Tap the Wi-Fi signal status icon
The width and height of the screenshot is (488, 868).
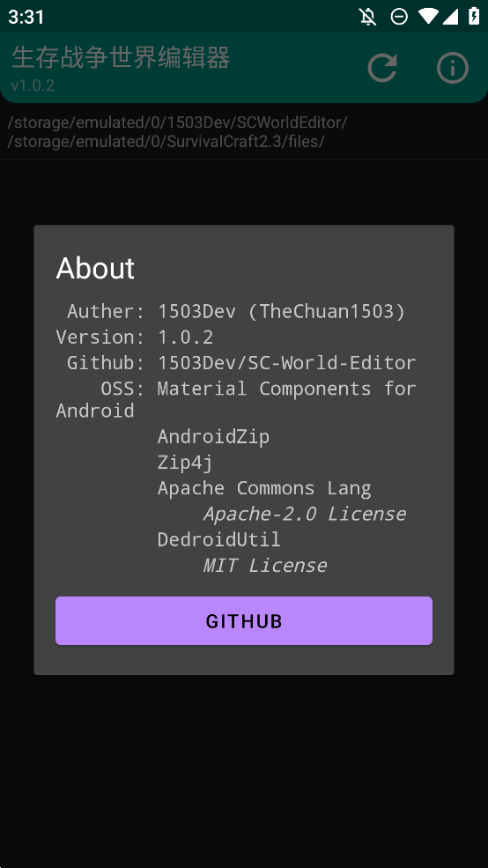click(428, 16)
